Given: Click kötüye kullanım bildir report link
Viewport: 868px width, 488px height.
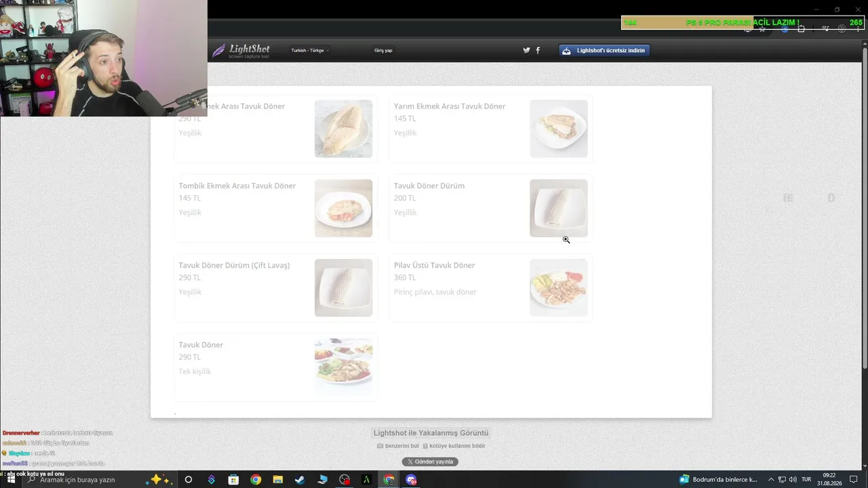Looking at the screenshot, I should (454, 446).
